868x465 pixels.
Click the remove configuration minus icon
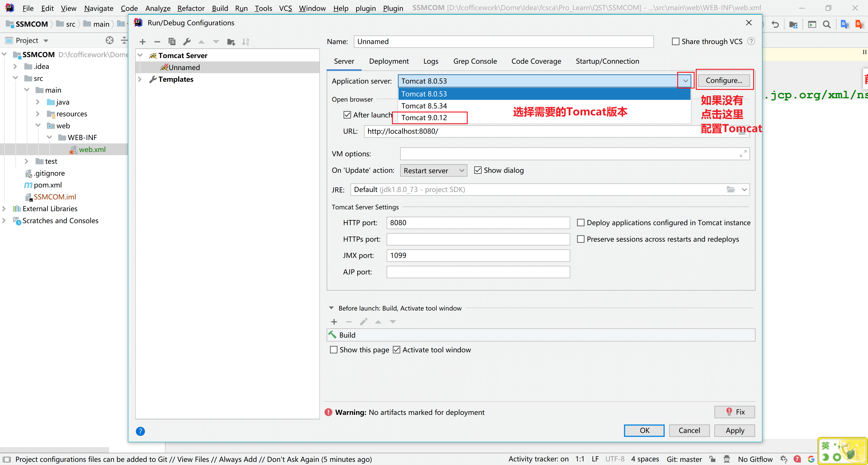[x=157, y=42]
